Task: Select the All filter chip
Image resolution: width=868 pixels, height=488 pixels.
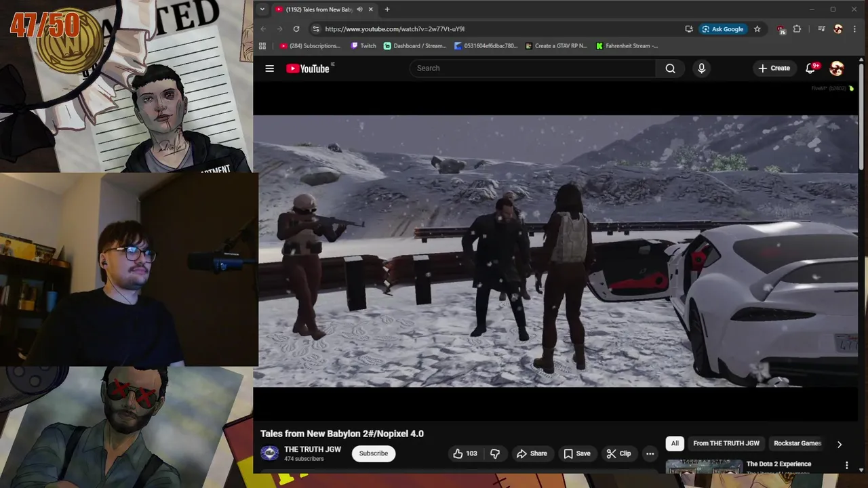Action: 675,443
